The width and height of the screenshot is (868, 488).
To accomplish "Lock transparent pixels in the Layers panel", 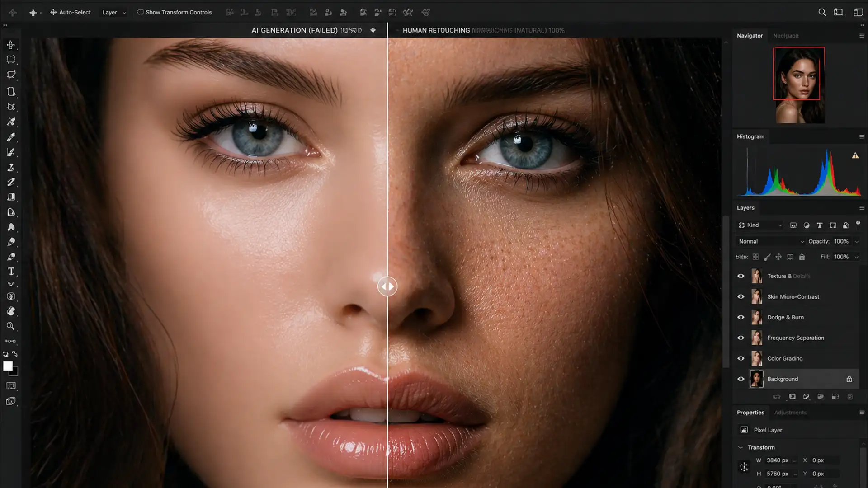I will click(756, 257).
